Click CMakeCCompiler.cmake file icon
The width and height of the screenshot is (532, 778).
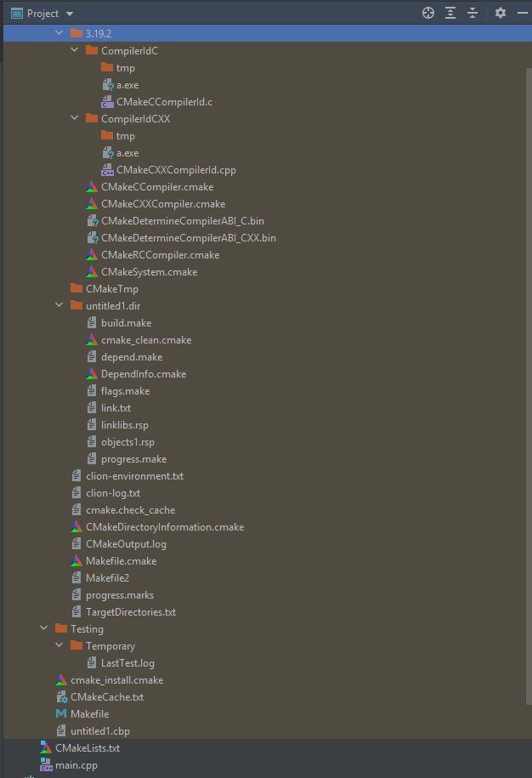tap(92, 186)
